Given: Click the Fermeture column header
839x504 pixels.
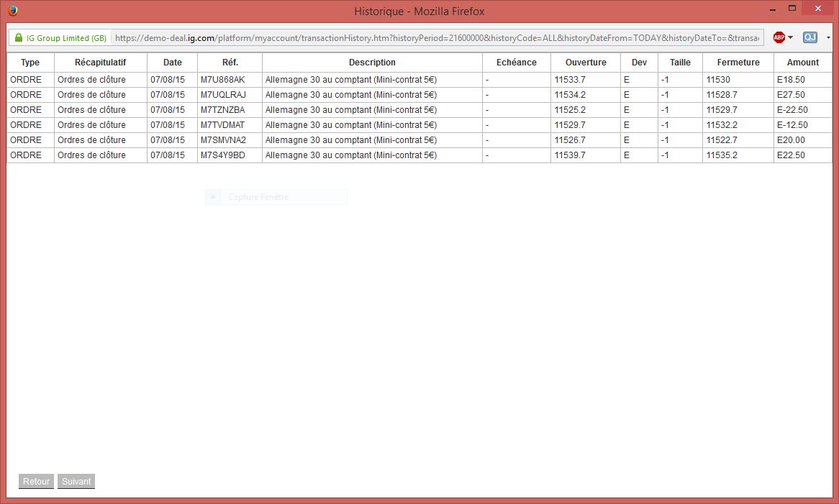Looking at the screenshot, I should 738,63.
